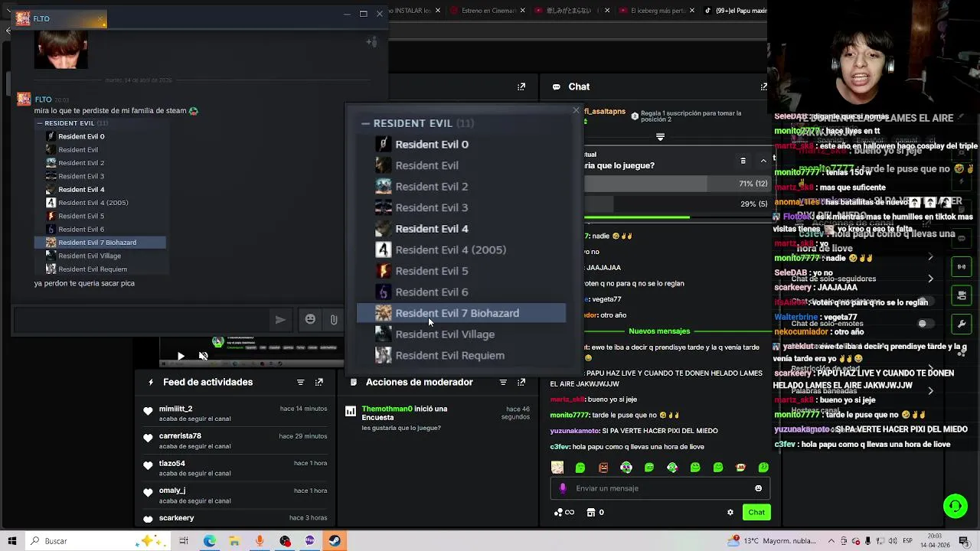Pop out the Chat panel

point(763,86)
